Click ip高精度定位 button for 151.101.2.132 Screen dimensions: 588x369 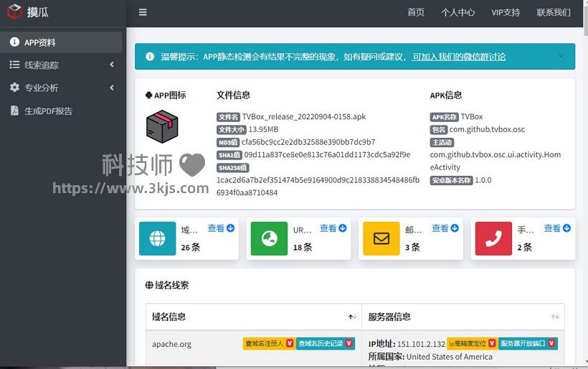[x=472, y=343]
